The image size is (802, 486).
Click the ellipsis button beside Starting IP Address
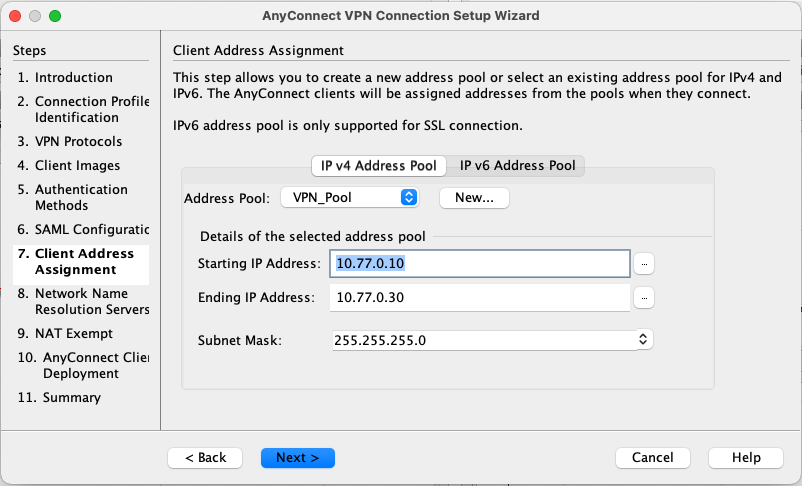point(645,263)
